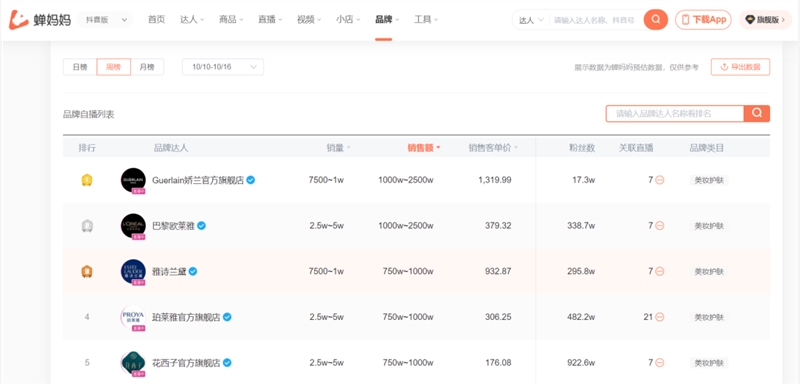Viewport: 800px width, 384px height.
Task: Open Guerlain娇兰官方旗舰店 brand link
Action: (x=198, y=180)
